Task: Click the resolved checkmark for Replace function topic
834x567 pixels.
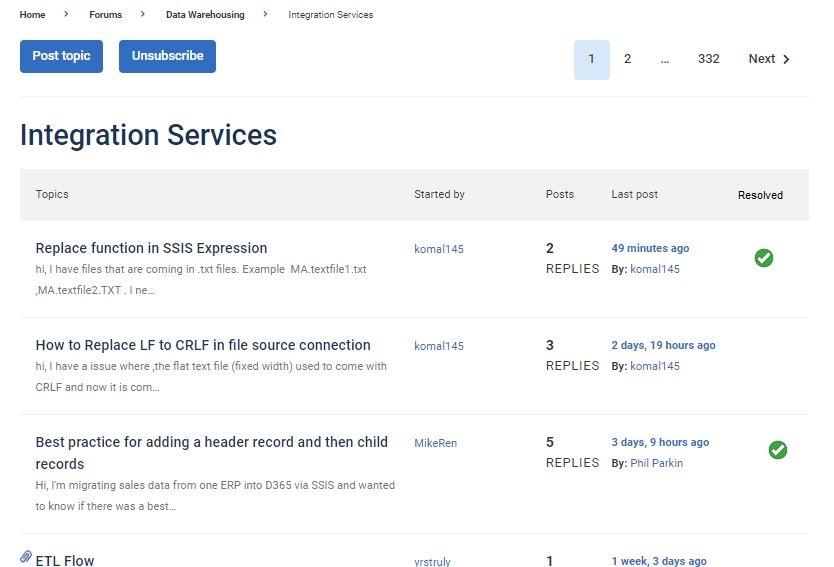Action: tap(763, 258)
